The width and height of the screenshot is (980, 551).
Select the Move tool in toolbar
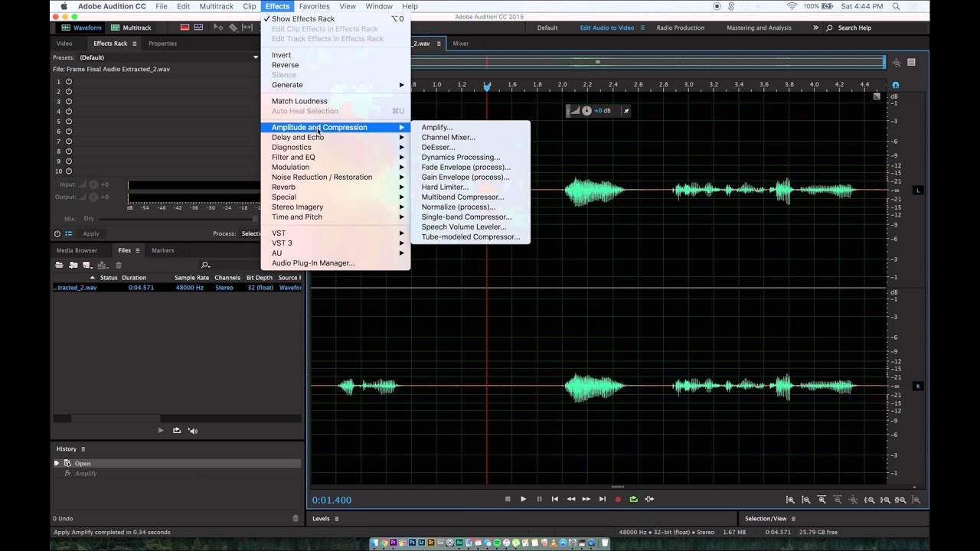coord(219,28)
